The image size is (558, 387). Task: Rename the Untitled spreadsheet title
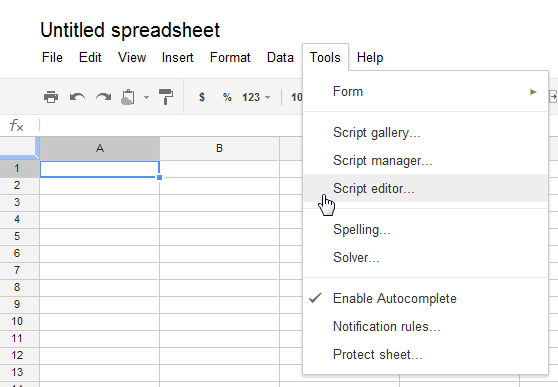(130, 30)
